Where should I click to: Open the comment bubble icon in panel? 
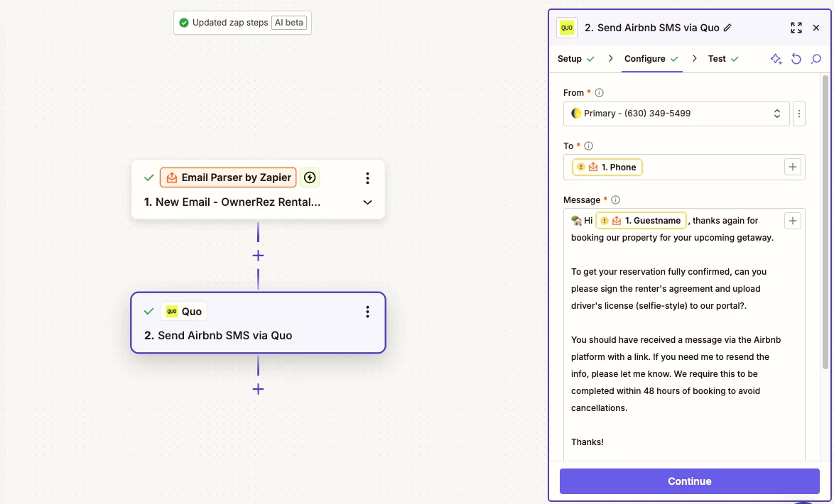click(x=816, y=58)
